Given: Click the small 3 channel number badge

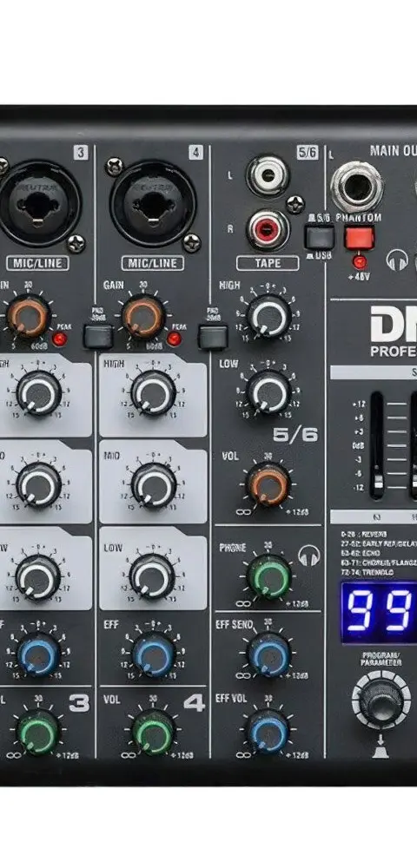Looking at the screenshot, I should click(x=81, y=153).
